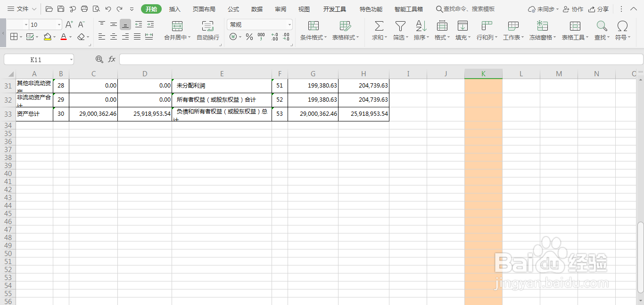Switch to 审阅 tab

point(281,9)
